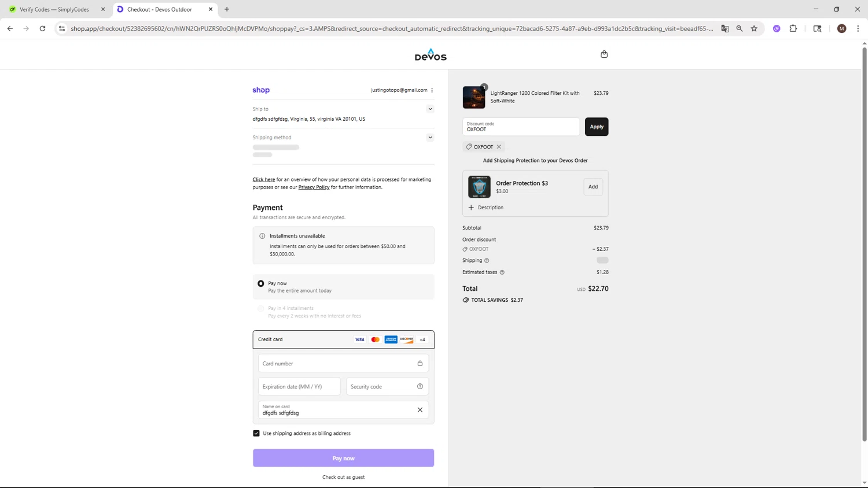The image size is (868, 488).
Task: Focus the Card number field
Action: (x=343, y=364)
